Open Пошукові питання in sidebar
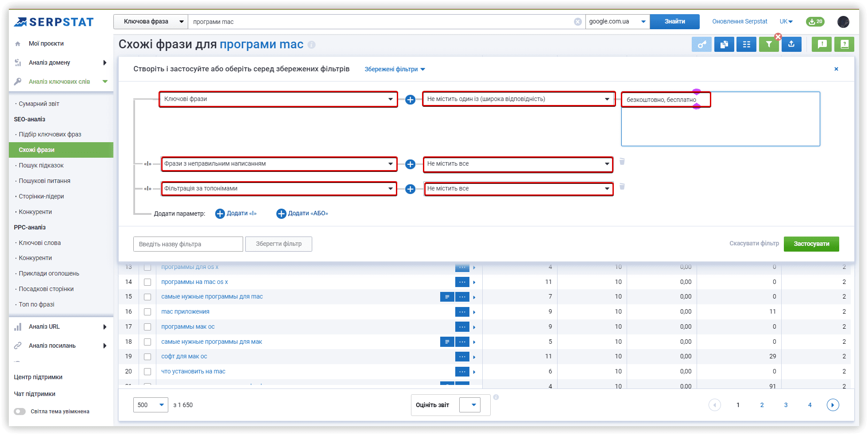 point(44,181)
